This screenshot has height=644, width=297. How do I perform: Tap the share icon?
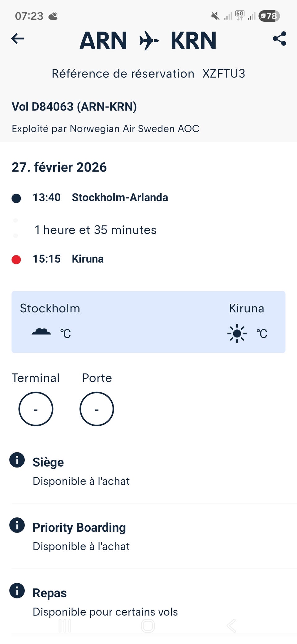point(279,39)
